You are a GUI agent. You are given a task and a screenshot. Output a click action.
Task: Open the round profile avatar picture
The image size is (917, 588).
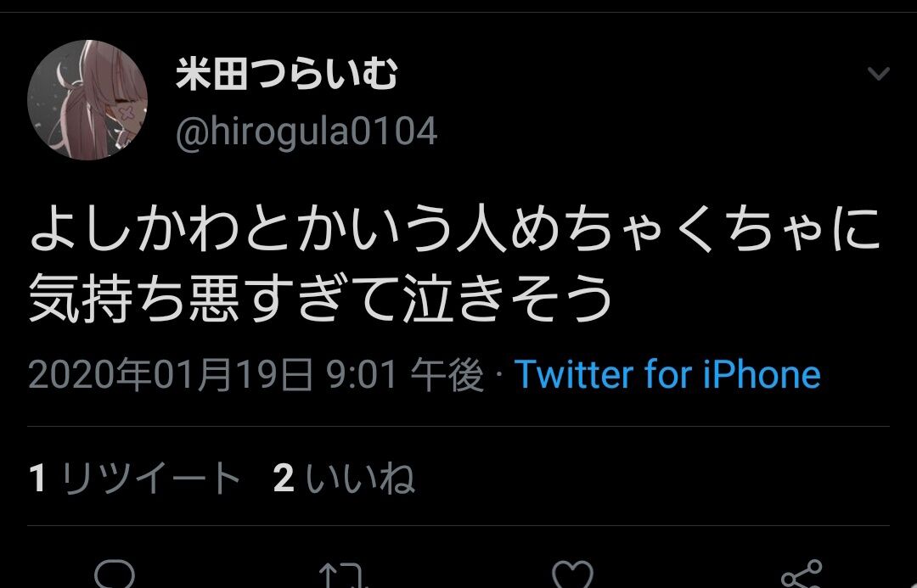[x=87, y=100]
